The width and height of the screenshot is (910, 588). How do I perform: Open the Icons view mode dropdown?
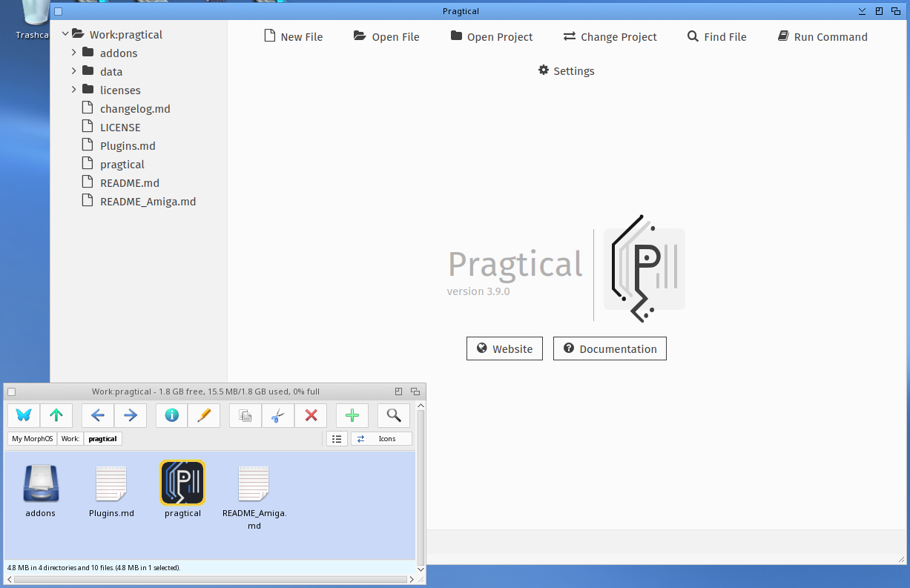click(381, 439)
